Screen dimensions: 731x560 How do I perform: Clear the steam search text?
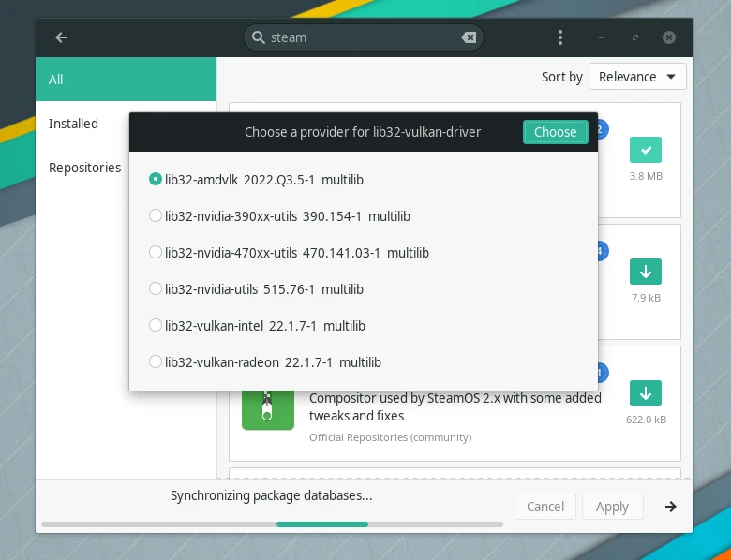(469, 37)
